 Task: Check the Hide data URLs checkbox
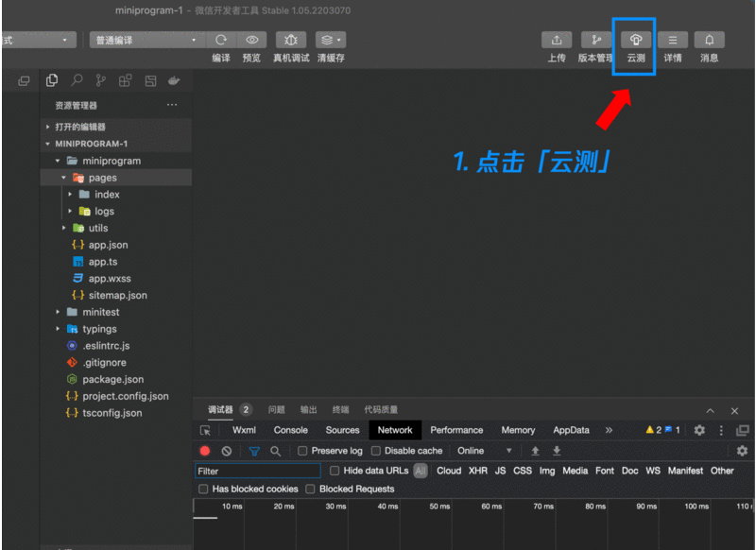point(335,471)
